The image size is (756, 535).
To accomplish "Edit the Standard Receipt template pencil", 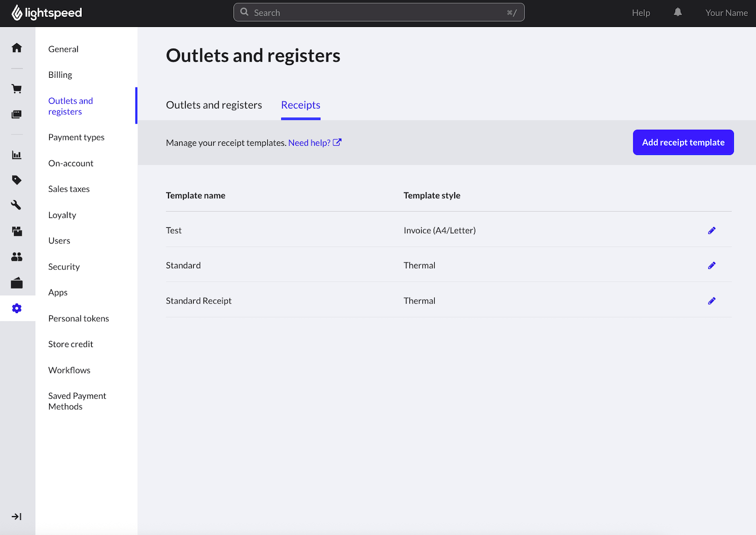I will 711,301.
